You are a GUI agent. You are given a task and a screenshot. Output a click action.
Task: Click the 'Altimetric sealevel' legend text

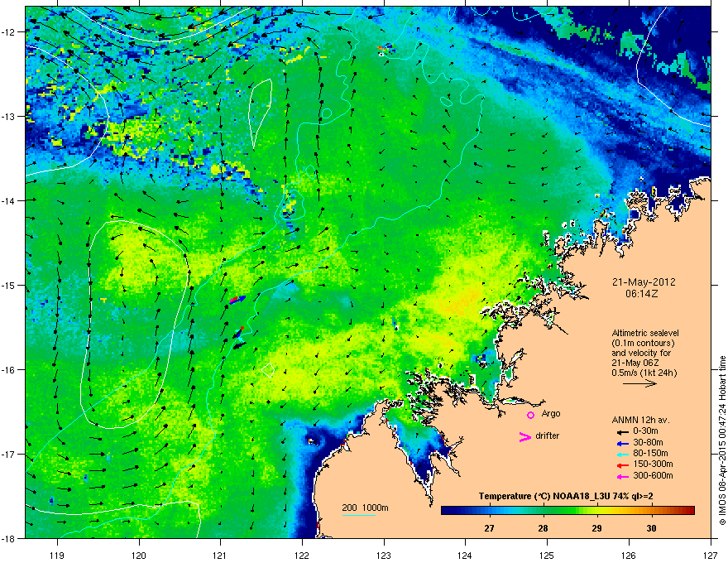645,333
